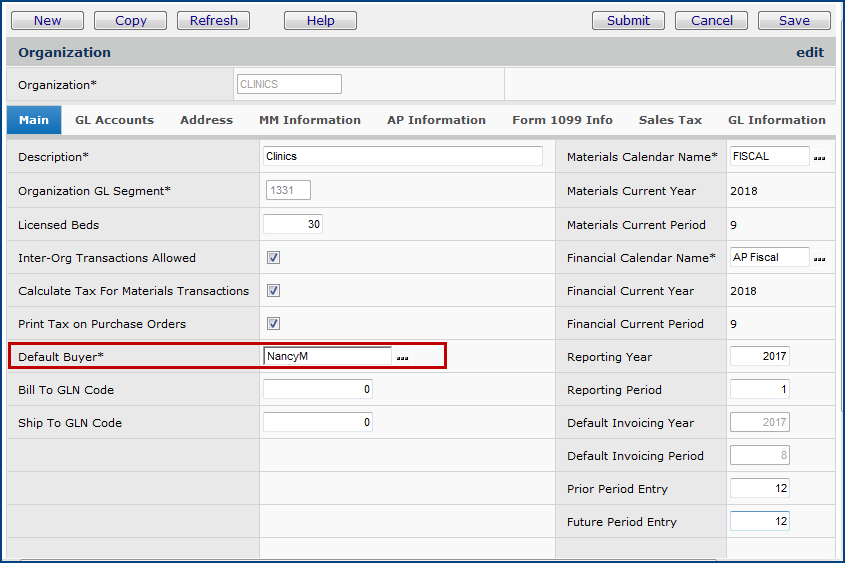The height and width of the screenshot is (563, 845).
Task: Cancel the organization edit
Action: (711, 20)
